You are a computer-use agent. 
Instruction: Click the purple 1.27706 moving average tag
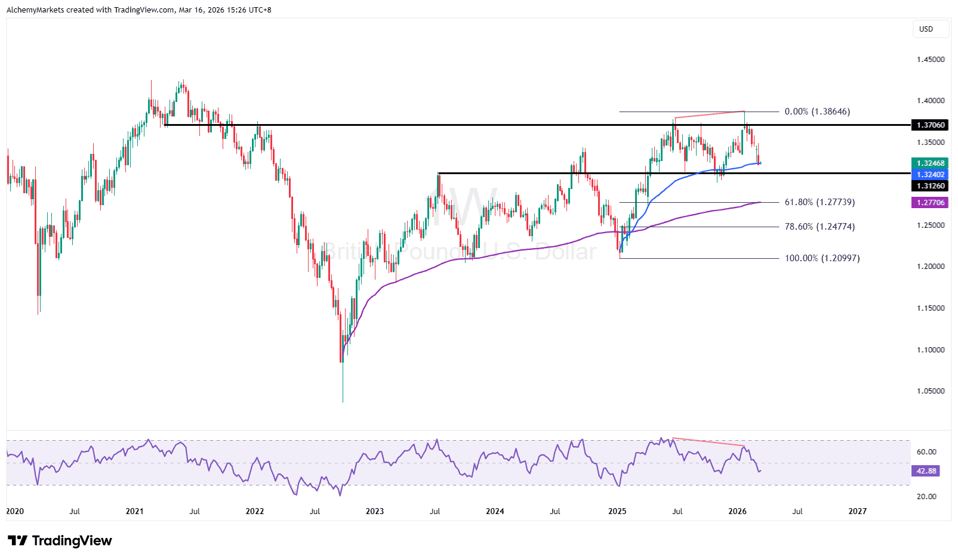930,203
